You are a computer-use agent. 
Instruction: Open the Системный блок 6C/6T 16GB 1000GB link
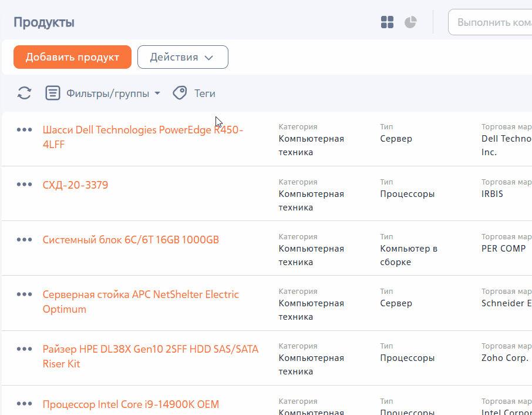click(130, 240)
